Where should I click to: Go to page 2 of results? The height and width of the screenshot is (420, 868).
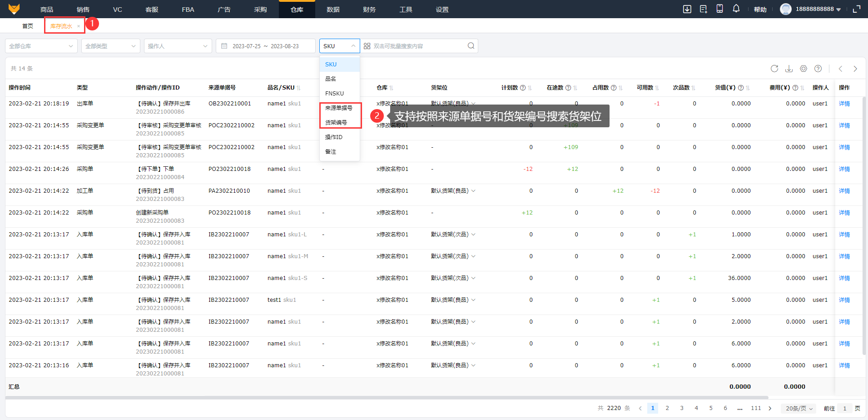point(667,408)
